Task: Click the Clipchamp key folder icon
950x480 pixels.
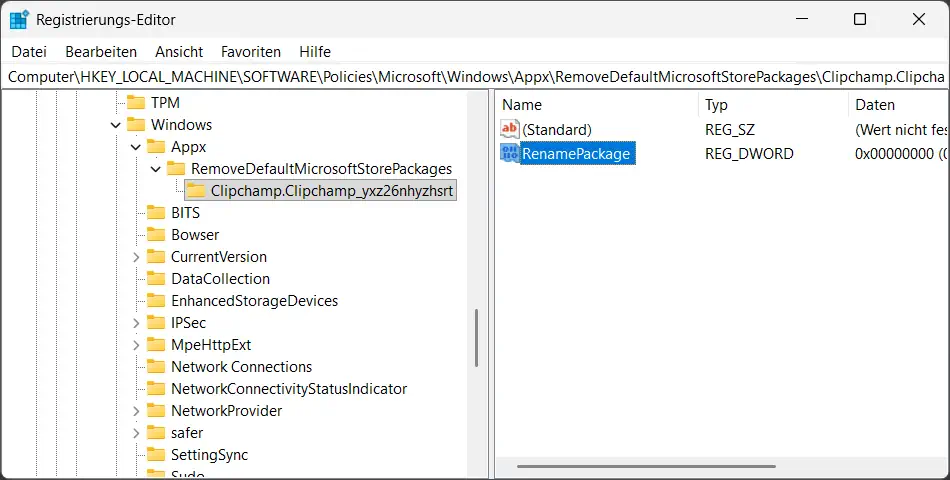Action: (196, 191)
